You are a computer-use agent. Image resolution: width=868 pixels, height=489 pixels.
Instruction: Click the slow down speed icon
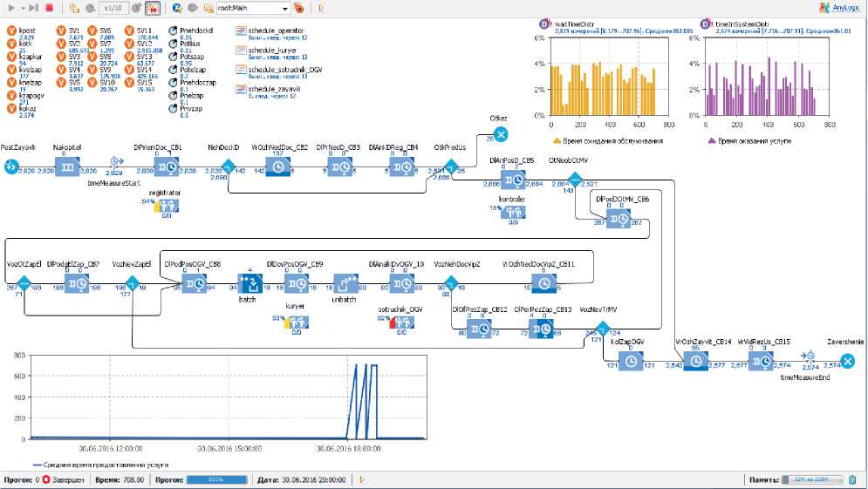click(x=90, y=8)
